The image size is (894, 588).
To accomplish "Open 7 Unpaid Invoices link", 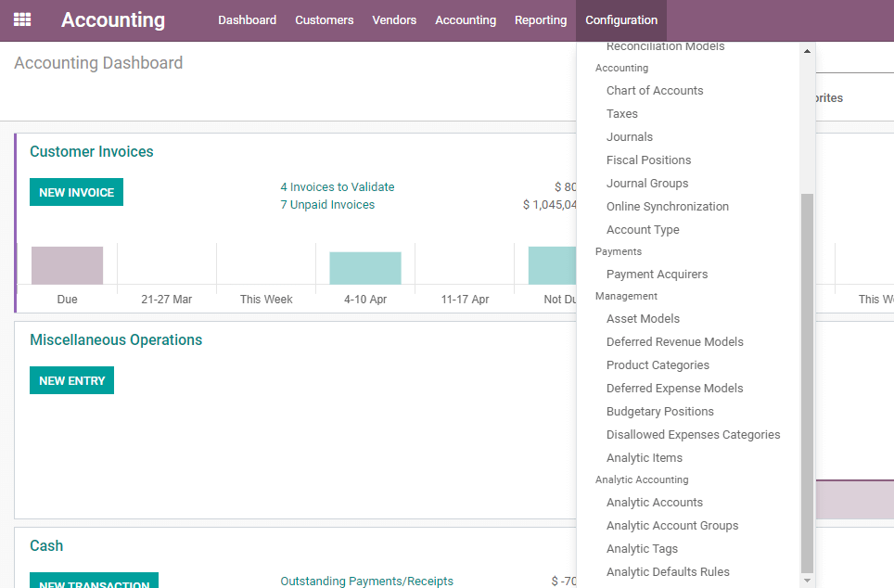I will pos(327,205).
